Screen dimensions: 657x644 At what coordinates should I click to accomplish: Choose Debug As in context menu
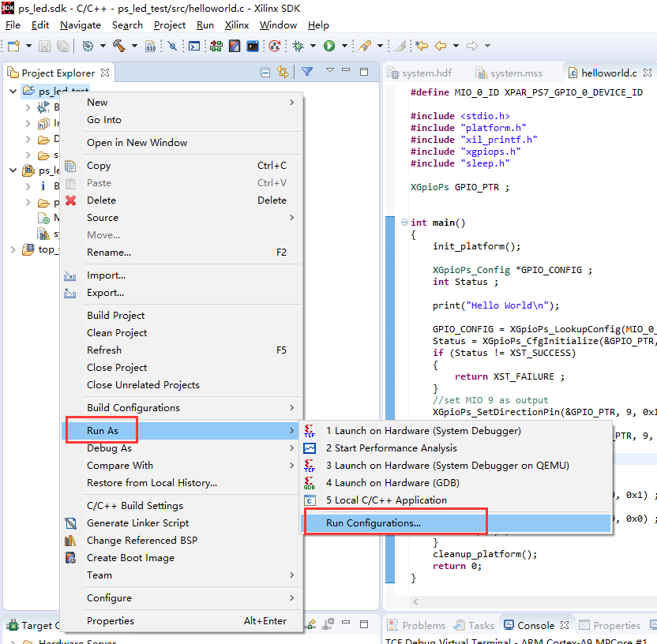coord(181,448)
